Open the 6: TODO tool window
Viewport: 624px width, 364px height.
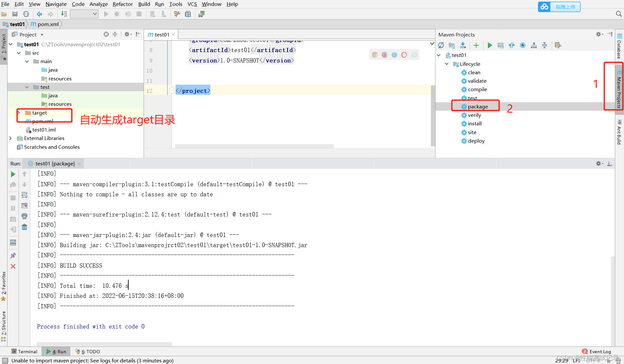click(87, 352)
